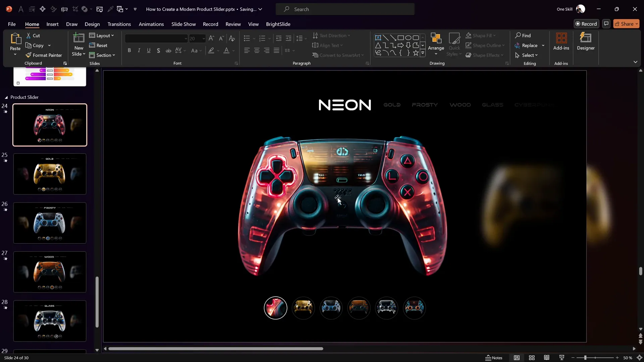
Task: Open the Designer pane
Action: [586, 42]
